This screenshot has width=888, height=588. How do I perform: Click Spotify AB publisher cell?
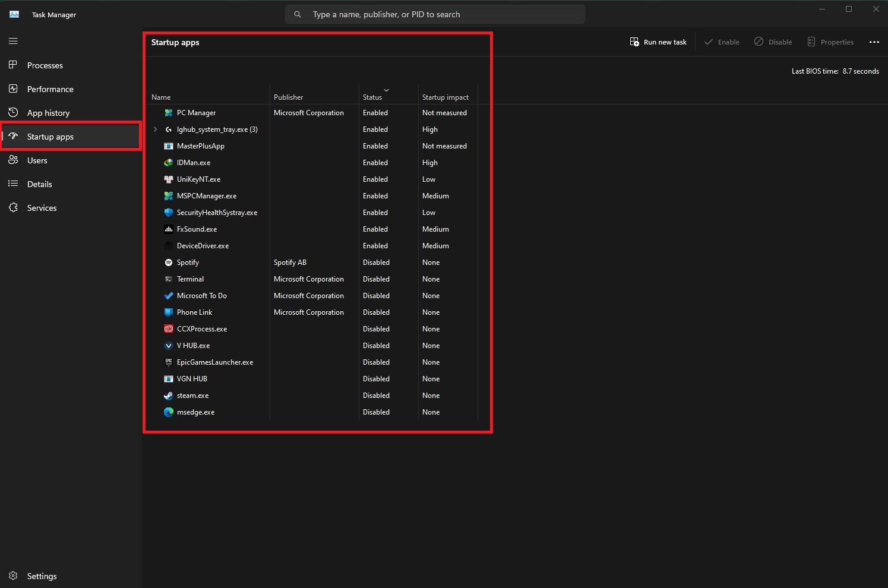coord(290,263)
